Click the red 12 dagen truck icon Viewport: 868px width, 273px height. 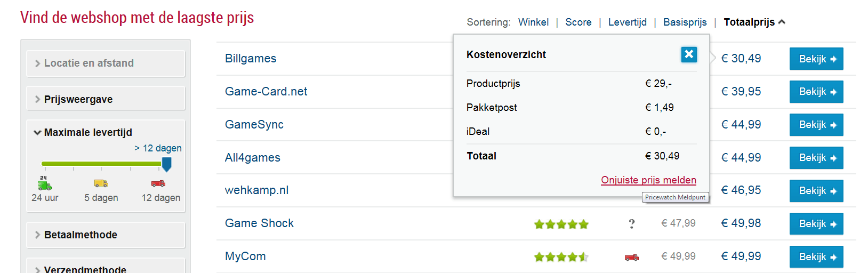point(158,183)
